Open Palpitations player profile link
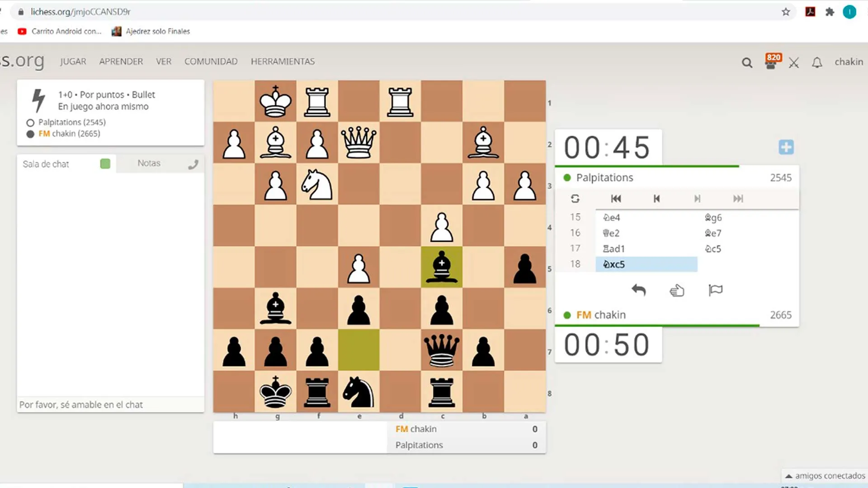 [x=604, y=178]
